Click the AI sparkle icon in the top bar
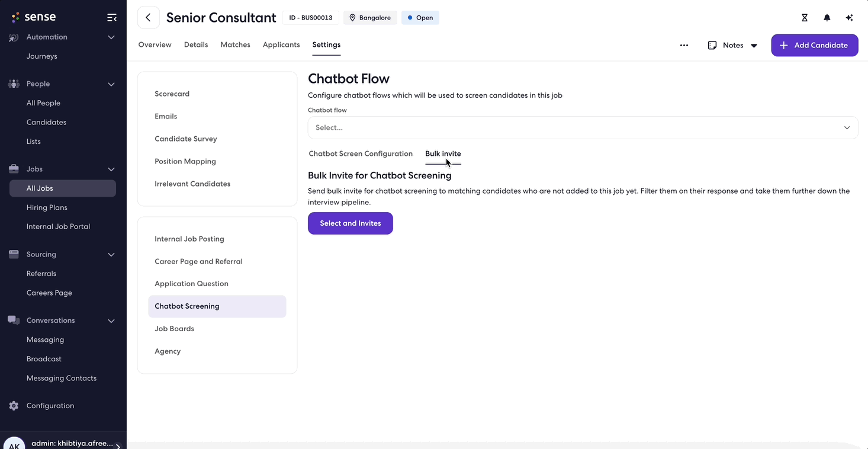Image resolution: width=868 pixels, height=449 pixels. click(849, 18)
